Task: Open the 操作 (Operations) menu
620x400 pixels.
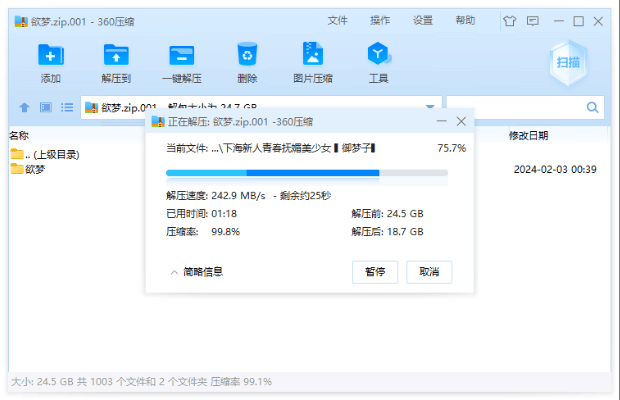Action: 380,21
